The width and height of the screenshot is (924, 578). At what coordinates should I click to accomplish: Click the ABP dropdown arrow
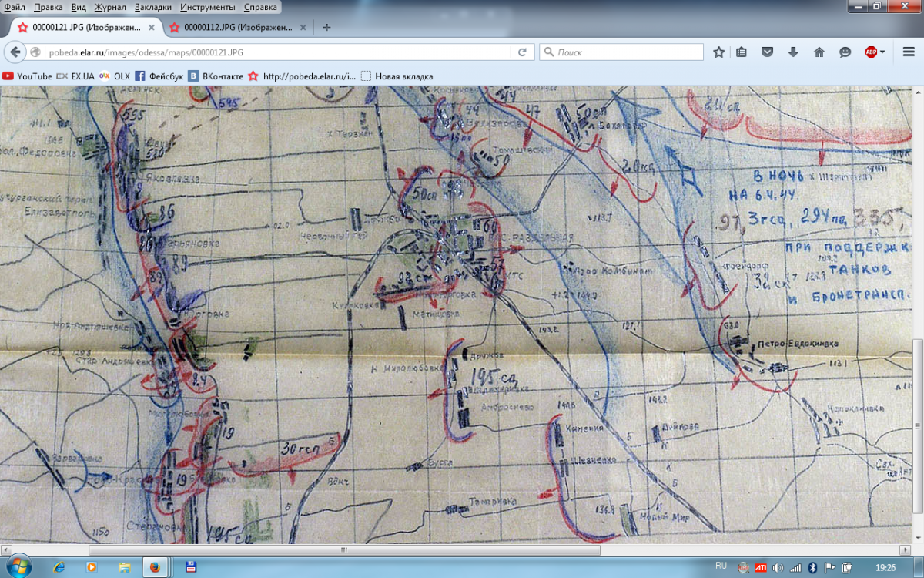coord(882,52)
